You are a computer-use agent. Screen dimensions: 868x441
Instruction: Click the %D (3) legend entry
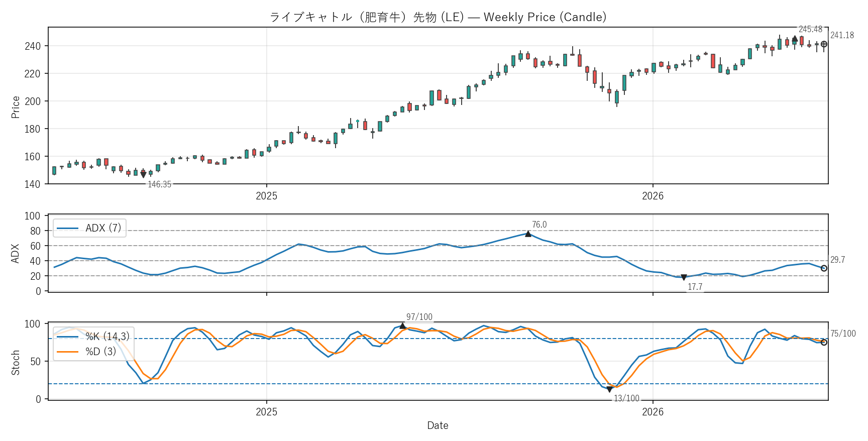86,352
